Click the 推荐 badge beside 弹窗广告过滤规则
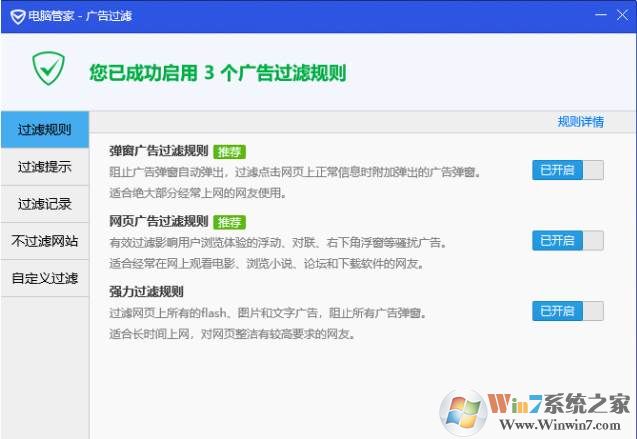The height and width of the screenshot is (439, 637). pos(230,152)
